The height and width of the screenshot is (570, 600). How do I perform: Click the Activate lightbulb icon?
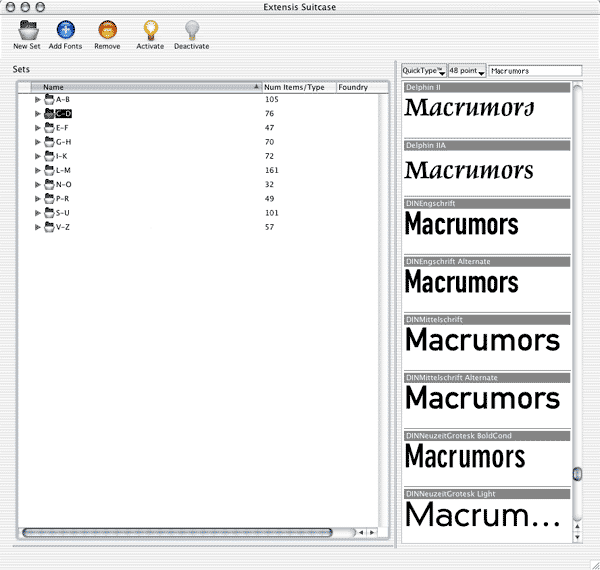(x=150, y=30)
